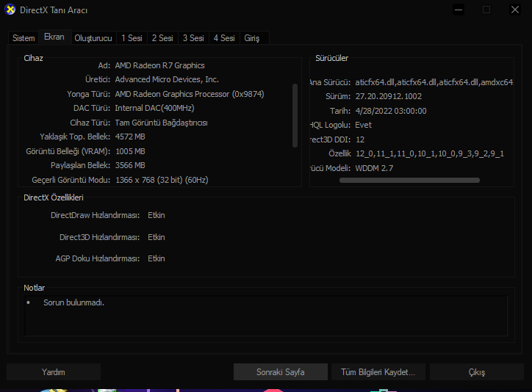
Task: Click the Tam Görüntü Bağdaştırıcısı value
Action: 161,123
